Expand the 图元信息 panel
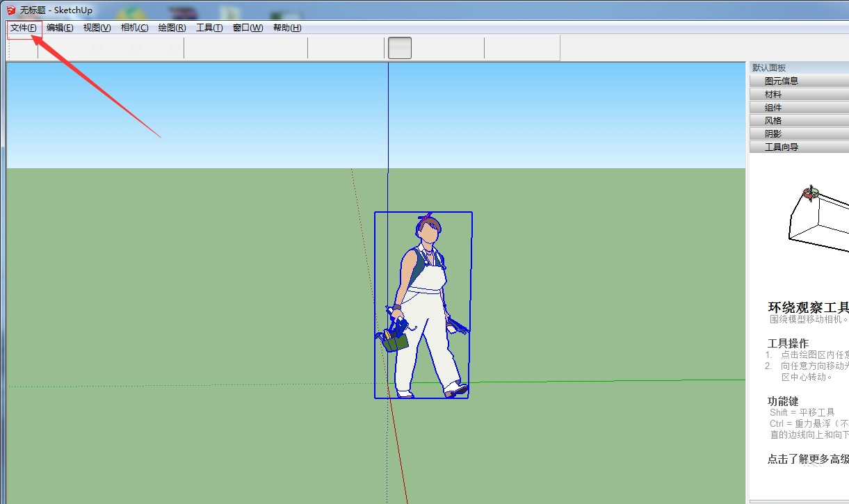Viewport: 849px width, 504px height. point(782,81)
